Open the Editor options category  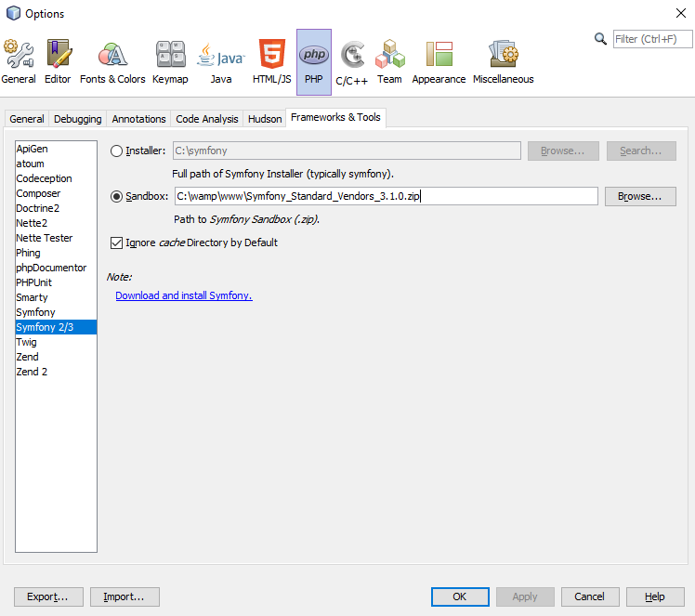coord(58,62)
